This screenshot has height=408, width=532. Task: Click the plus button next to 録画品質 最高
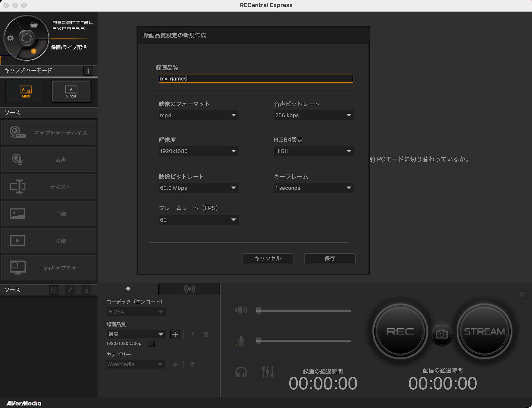175,334
